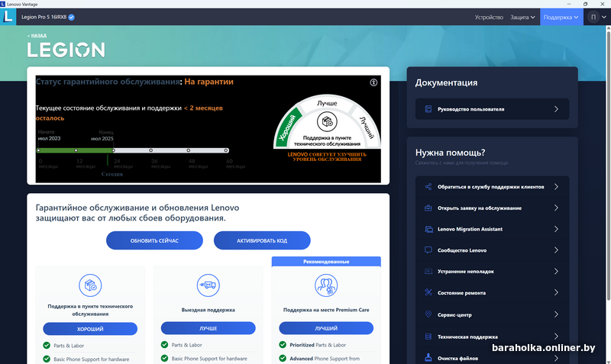Click green checkmark beside Parts & Labor in ХОРОШИЙ card
The height and width of the screenshot is (364, 611).
(47, 346)
